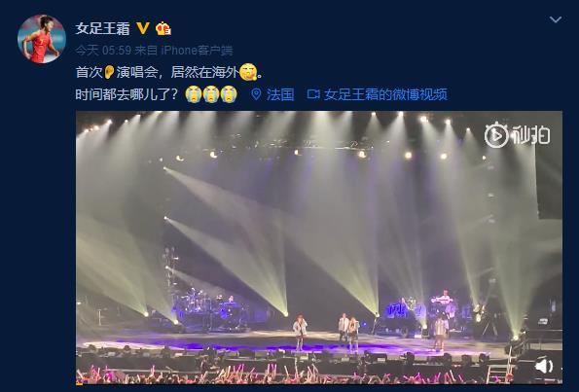The height and width of the screenshot is (392, 579).
Task: Expand the post options chevron
Action: [x=556, y=19]
